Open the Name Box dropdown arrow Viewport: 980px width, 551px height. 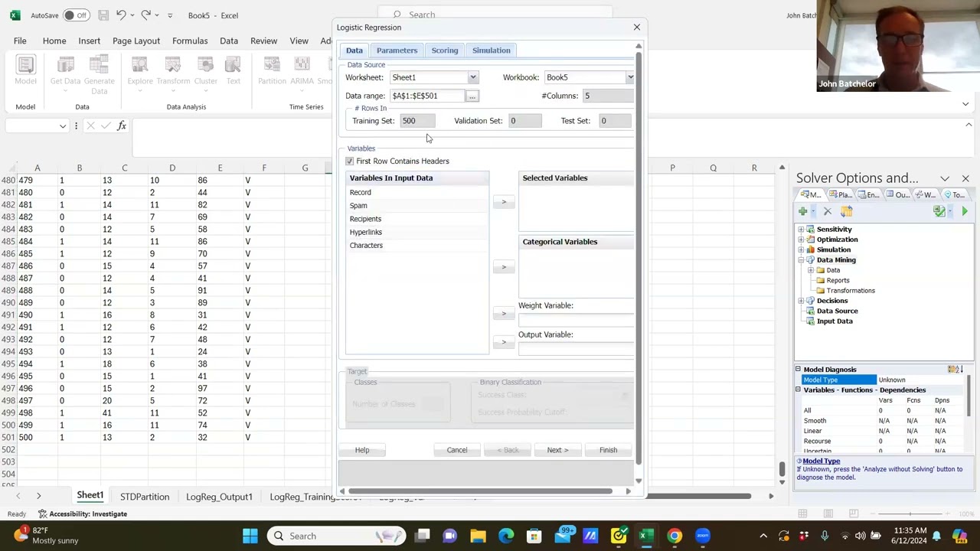63,126
